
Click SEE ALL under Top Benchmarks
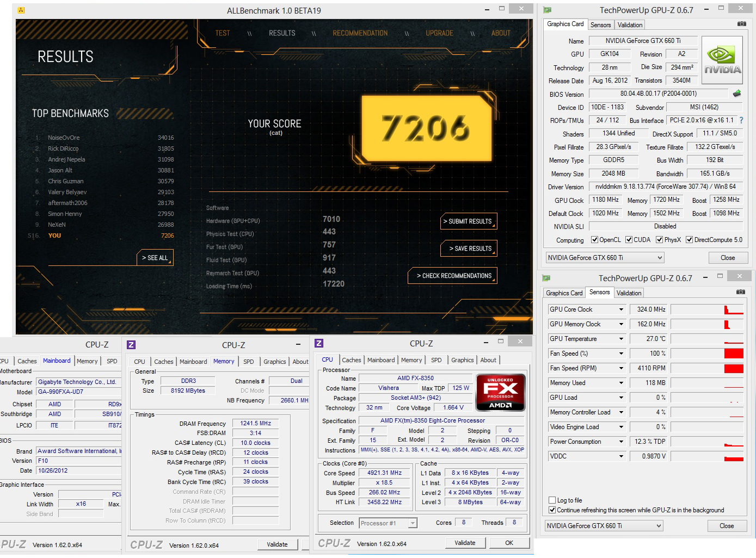tap(155, 258)
